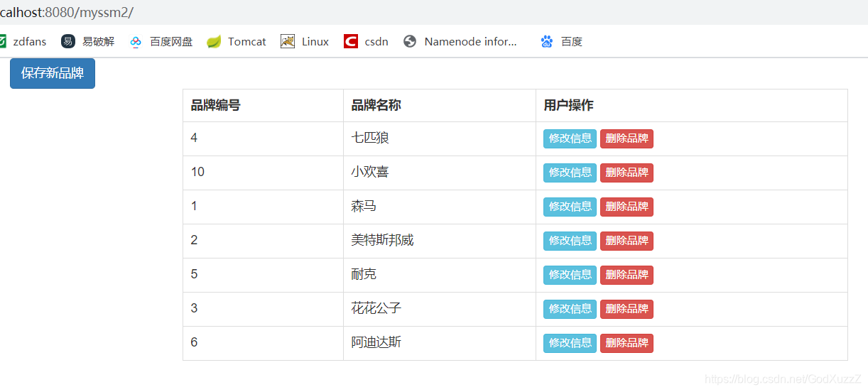Open the 易破解 bookmark icon
The height and width of the screenshot is (392, 868).
tap(68, 41)
